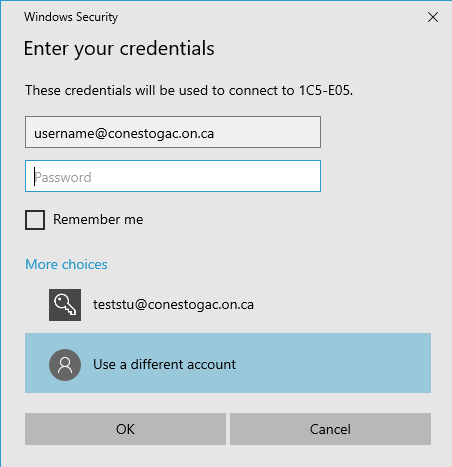The height and width of the screenshot is (467, 452).
Task: Click the Windows Security title text
Action: tap(71, 17)
